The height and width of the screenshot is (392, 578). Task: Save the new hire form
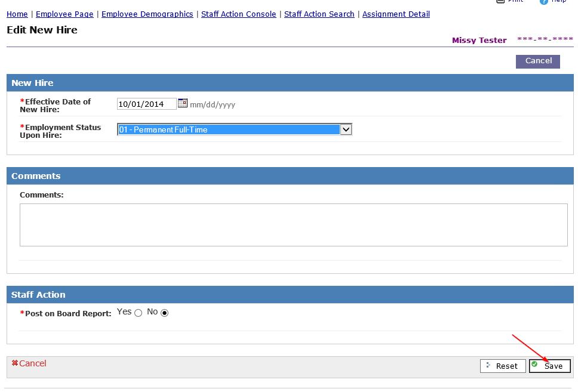(x=549, y=366)
